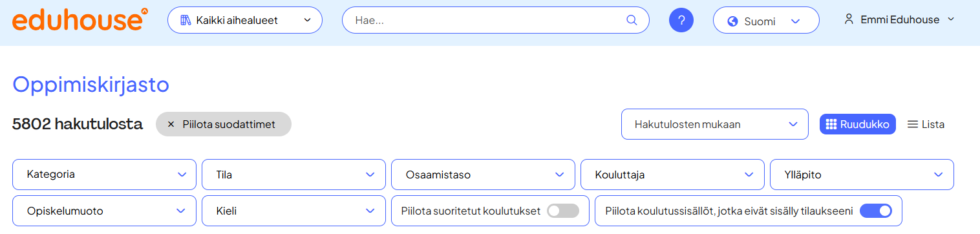The width and height of the screenshot is (980, 234).
Task: Open the Hakutulosten mukaan sorting dropdown
Action: tap(715, 124)
